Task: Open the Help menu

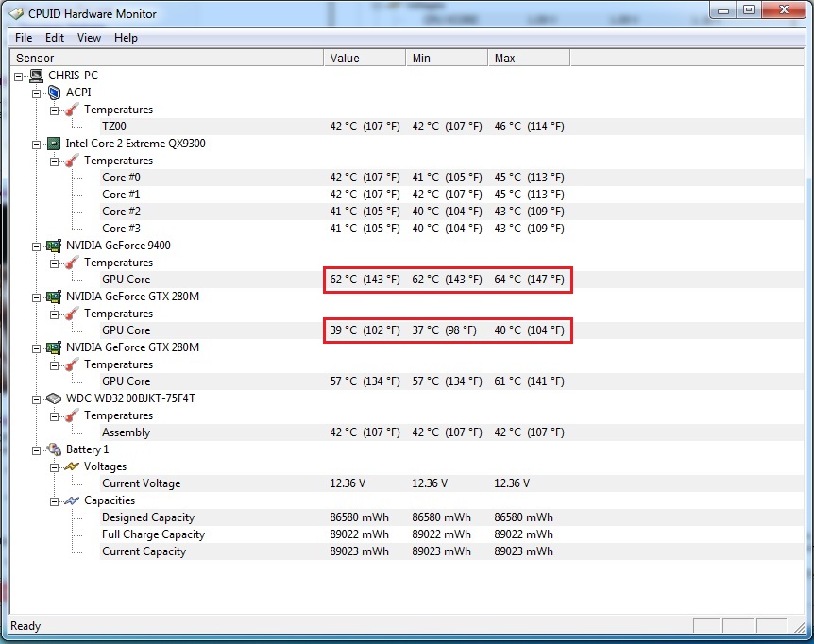Action: tap(126, 38)
